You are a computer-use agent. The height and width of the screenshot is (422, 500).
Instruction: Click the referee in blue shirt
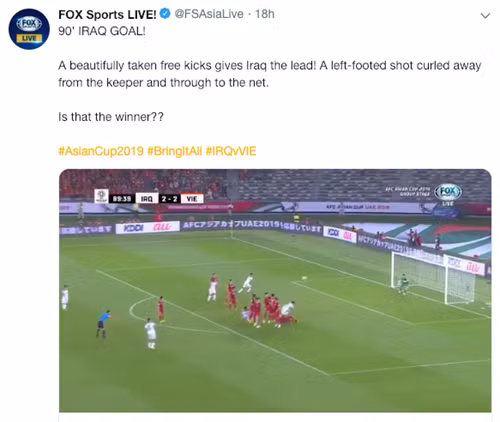(103, 324)
